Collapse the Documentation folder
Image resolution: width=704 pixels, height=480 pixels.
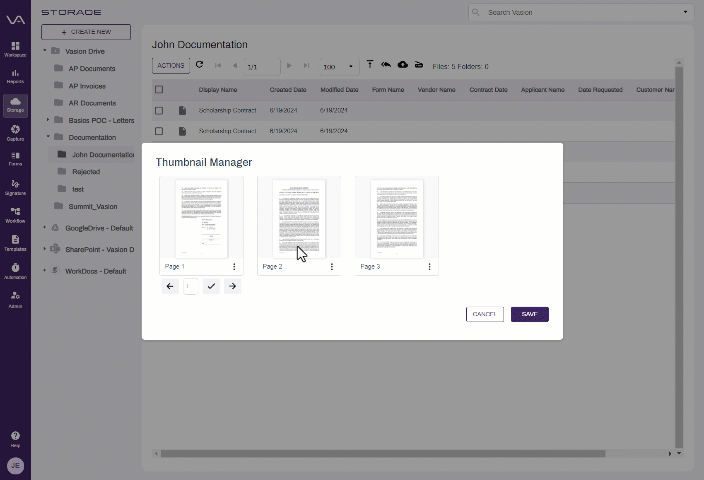[48, 136]
